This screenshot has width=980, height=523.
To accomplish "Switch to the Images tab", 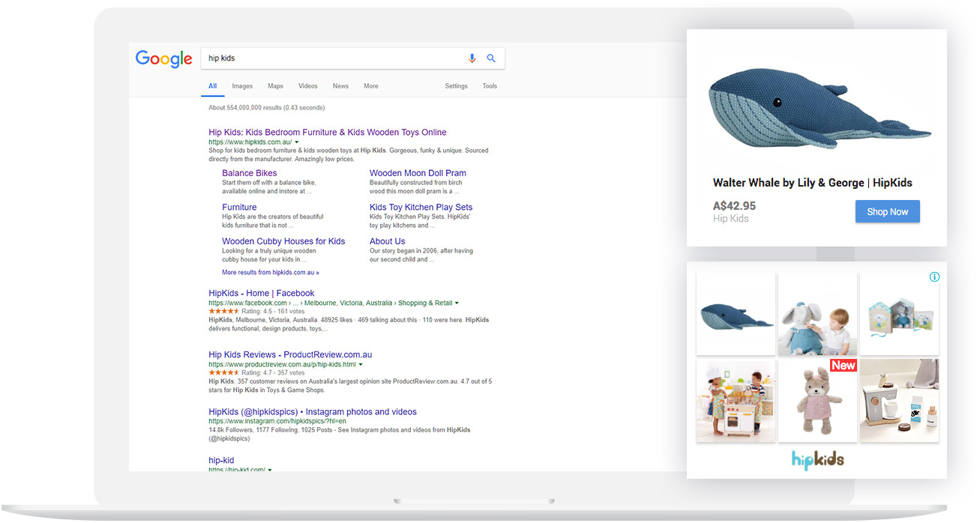I will (242, 86).
